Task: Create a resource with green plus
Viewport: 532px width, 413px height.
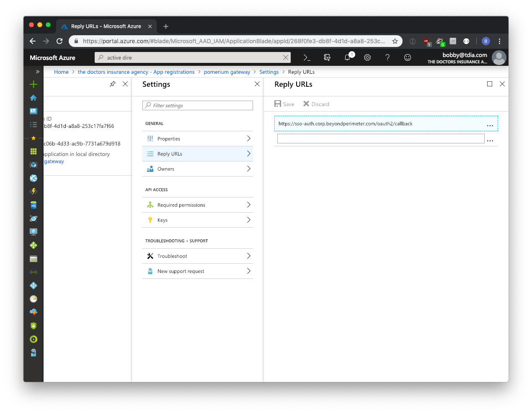Action: pos(34,84)
